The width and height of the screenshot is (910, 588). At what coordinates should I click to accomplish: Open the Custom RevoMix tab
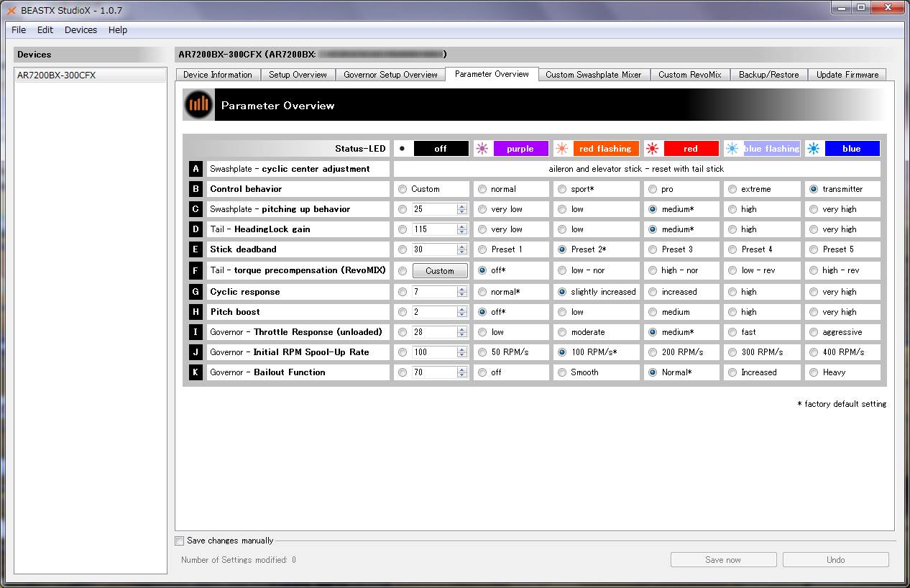click(690, 75)
